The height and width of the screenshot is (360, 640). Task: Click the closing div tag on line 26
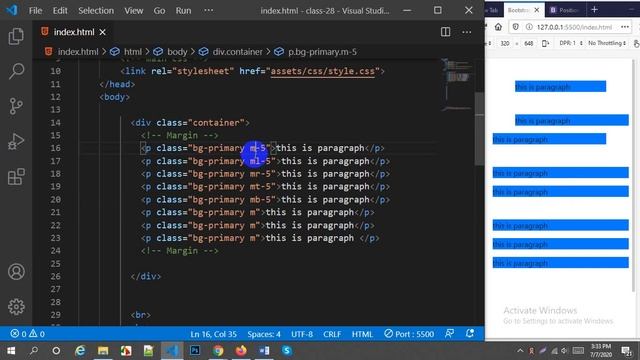(146, 276)
